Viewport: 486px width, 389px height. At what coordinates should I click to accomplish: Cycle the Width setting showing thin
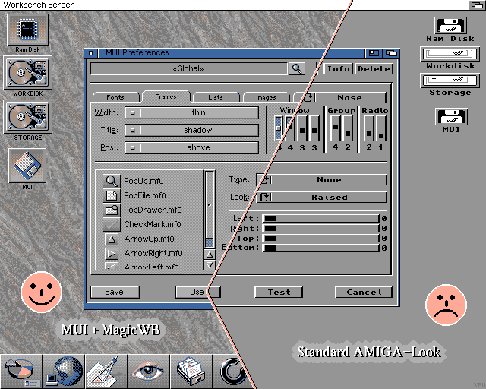(192, 113)
